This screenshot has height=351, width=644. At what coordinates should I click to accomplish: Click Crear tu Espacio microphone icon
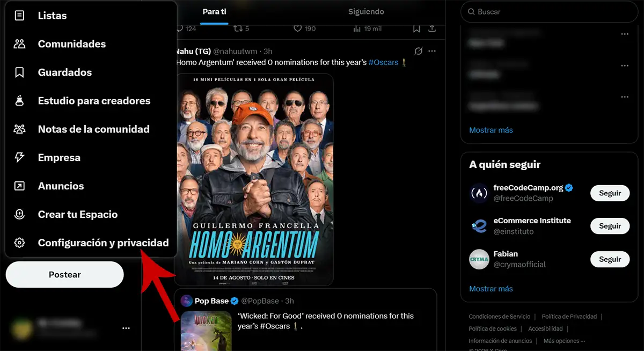19,215
